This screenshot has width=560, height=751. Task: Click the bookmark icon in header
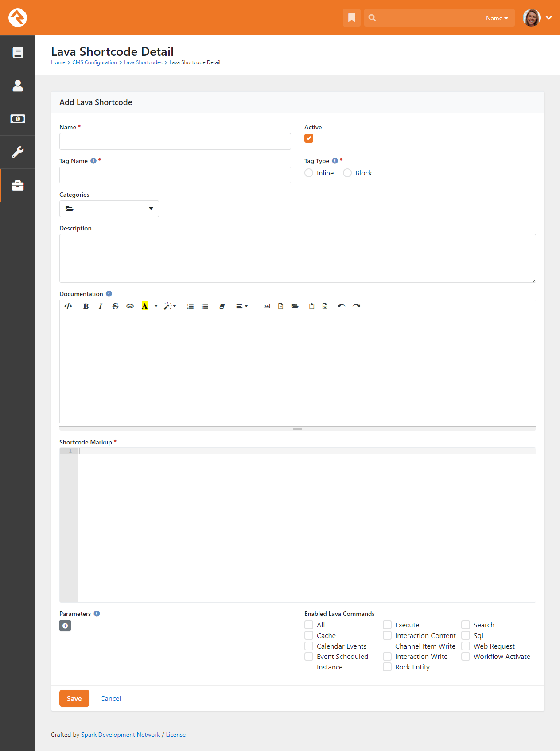tap(351, 18)
